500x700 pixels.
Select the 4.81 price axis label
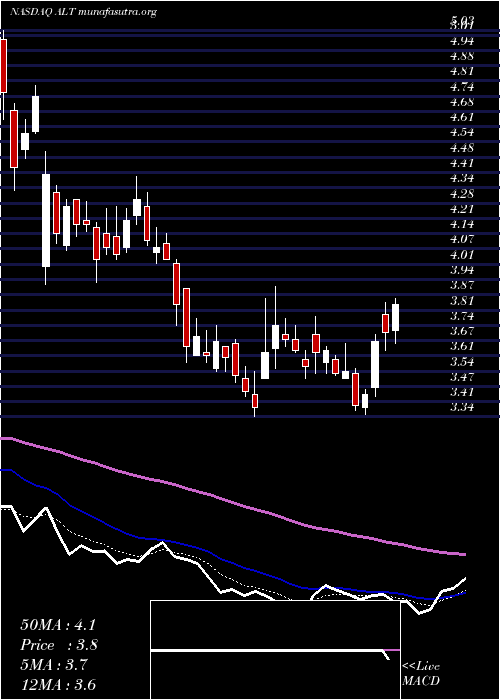click(x=462, y=71)
